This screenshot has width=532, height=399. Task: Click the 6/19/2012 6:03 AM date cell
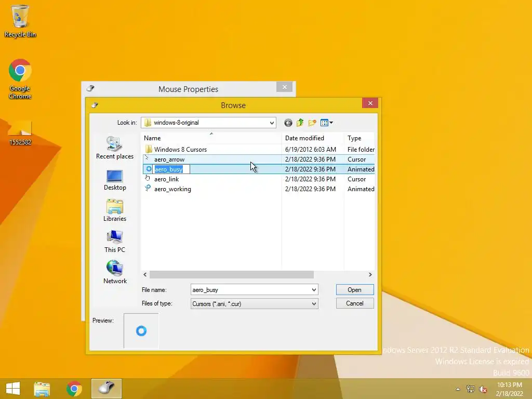[311, 150]
